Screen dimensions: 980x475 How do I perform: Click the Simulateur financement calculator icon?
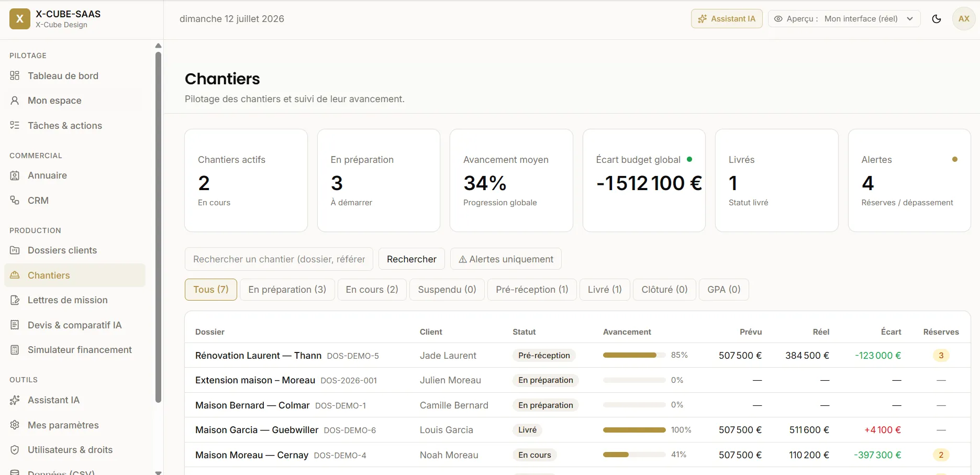(15, 350)
